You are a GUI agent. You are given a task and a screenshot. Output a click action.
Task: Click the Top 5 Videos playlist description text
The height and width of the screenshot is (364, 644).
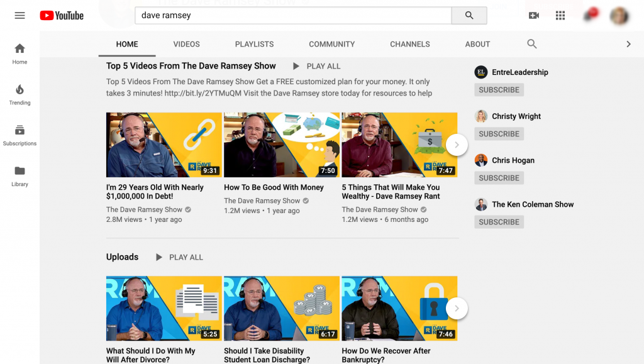269,87
